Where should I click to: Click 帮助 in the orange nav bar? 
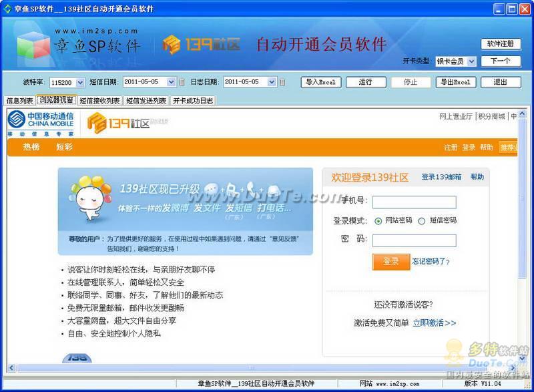(487, 148)
